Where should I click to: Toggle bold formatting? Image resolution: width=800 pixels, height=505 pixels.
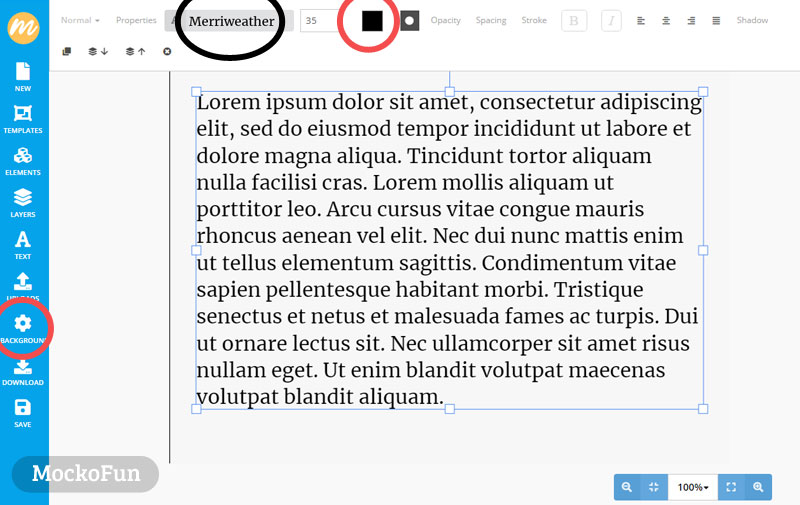click(x=574, y=21)
